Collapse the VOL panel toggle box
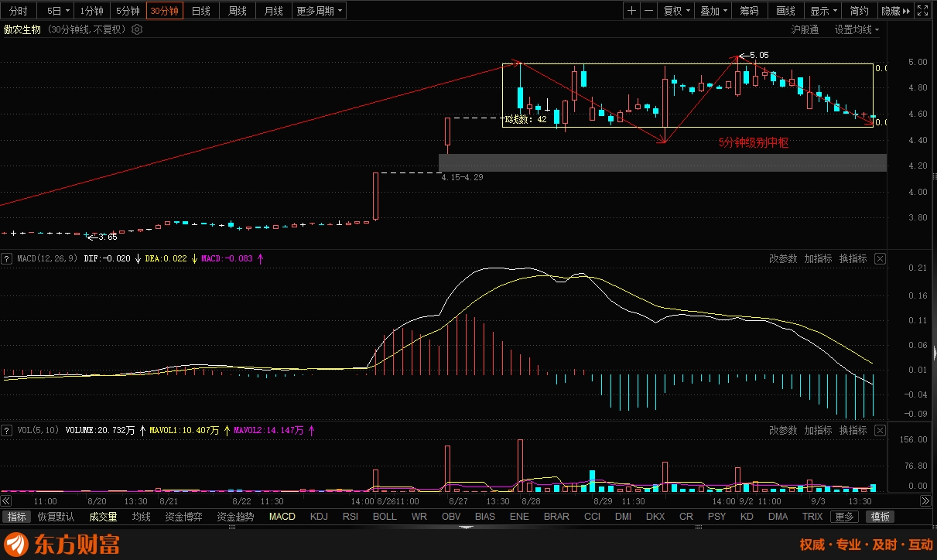Screen dimensions: 937x560 pyautogui.click(x=7, y=430)
